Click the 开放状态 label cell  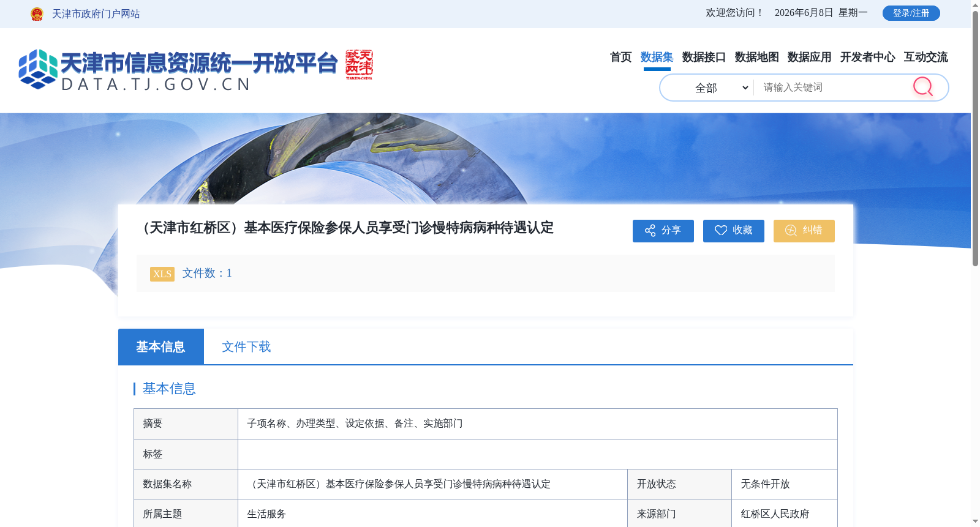click(679, 484)
